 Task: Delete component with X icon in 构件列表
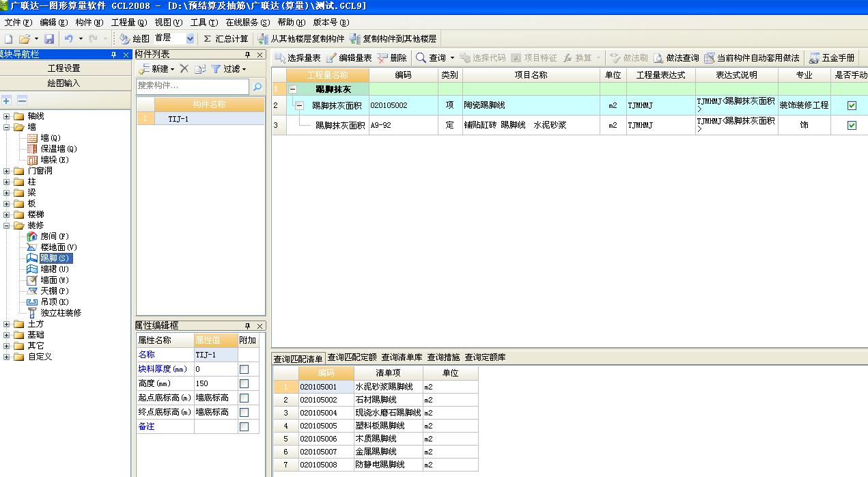pos(184,68)
